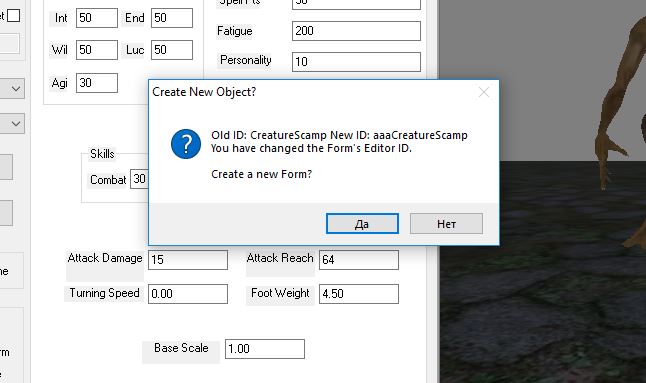The image size is (646, 383).
Task: Edit the Combat skill field
Action: click(x=139, y=179)
